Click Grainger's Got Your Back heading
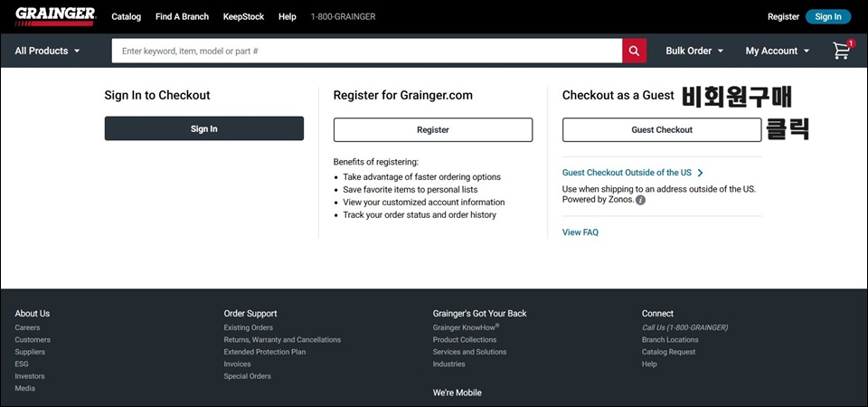 tap(480, 314)
